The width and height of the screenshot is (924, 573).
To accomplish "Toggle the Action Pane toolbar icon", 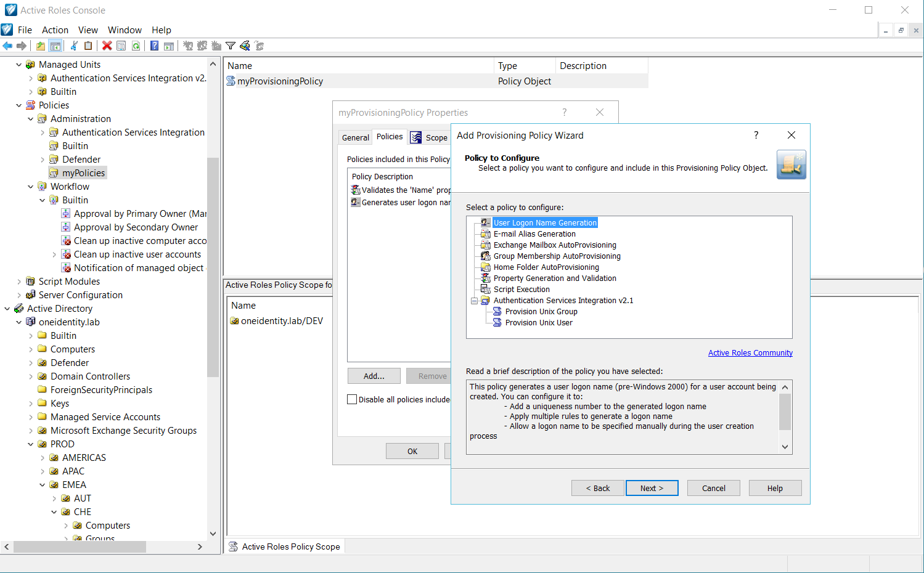I will click(x=169, y=46).
